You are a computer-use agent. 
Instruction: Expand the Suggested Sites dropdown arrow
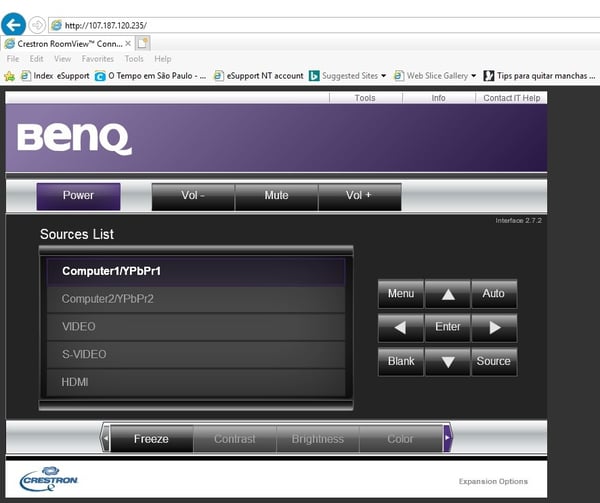pos(383,76)
